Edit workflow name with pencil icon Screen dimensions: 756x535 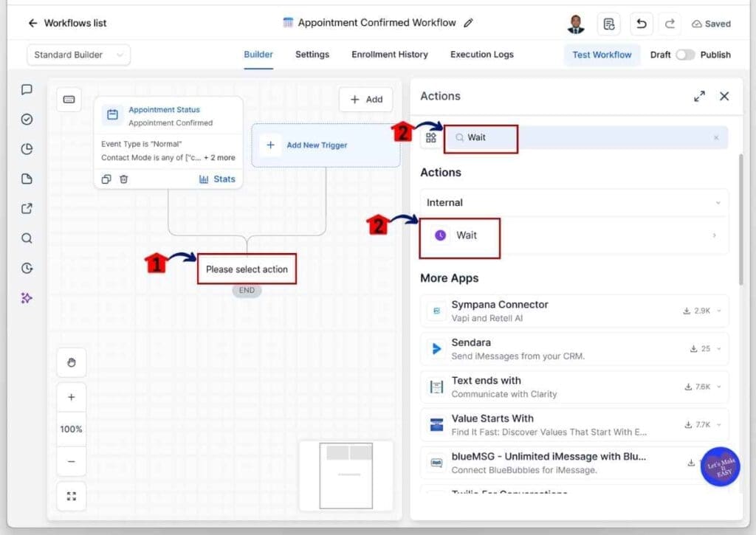click(468, 23)
